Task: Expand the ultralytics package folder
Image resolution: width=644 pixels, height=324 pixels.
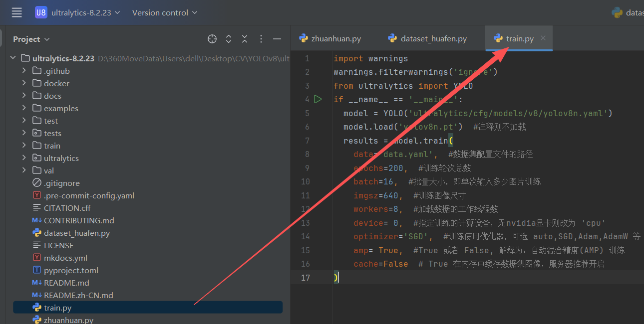Action: pyautogui.click(x=24, y=158)
